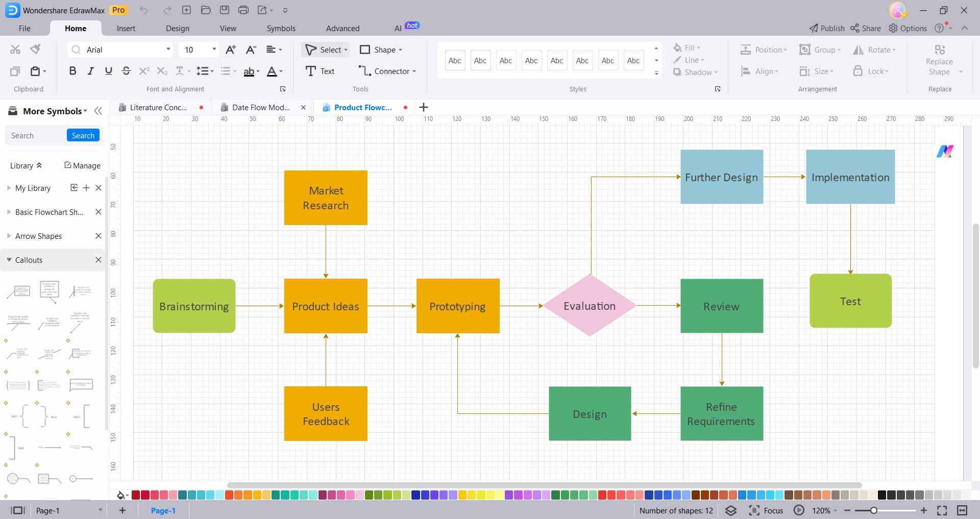Collapse the Callouts library

(9, 260)
